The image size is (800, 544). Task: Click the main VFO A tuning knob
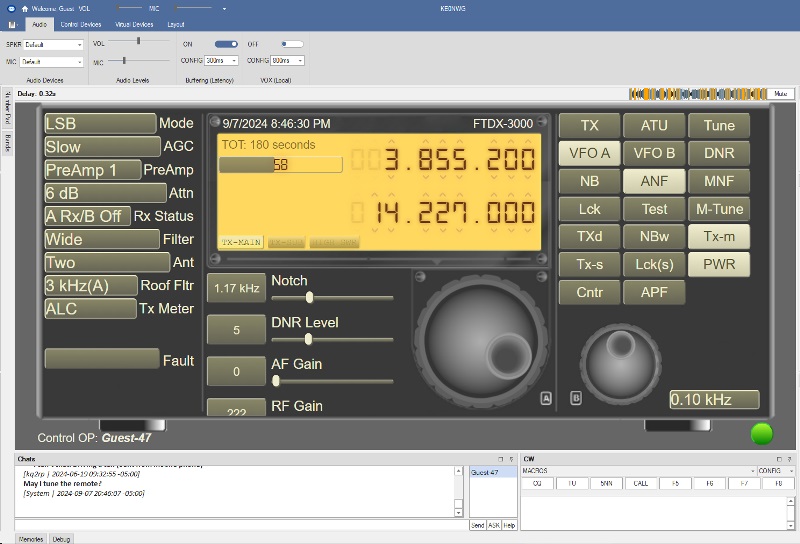[x=482, y=342]
